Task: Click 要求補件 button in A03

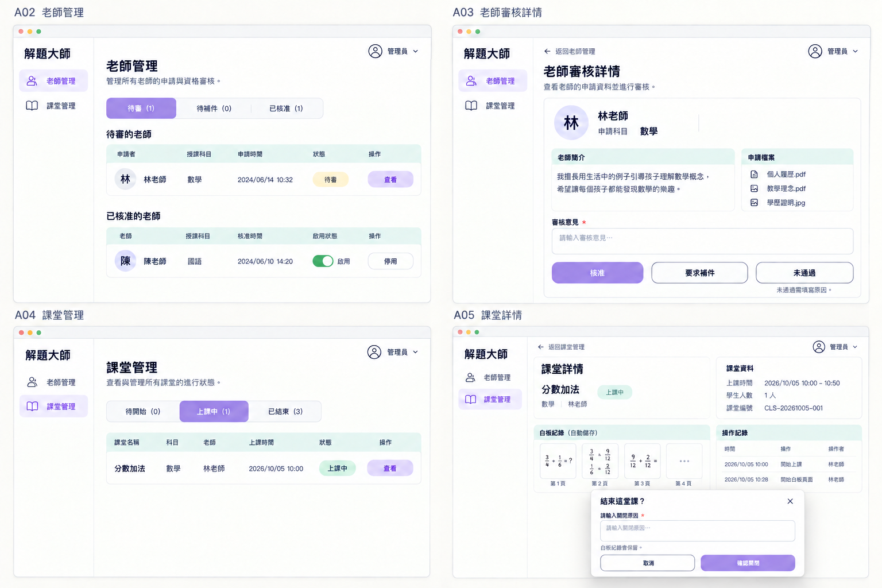Action: (x=699, y=273)
